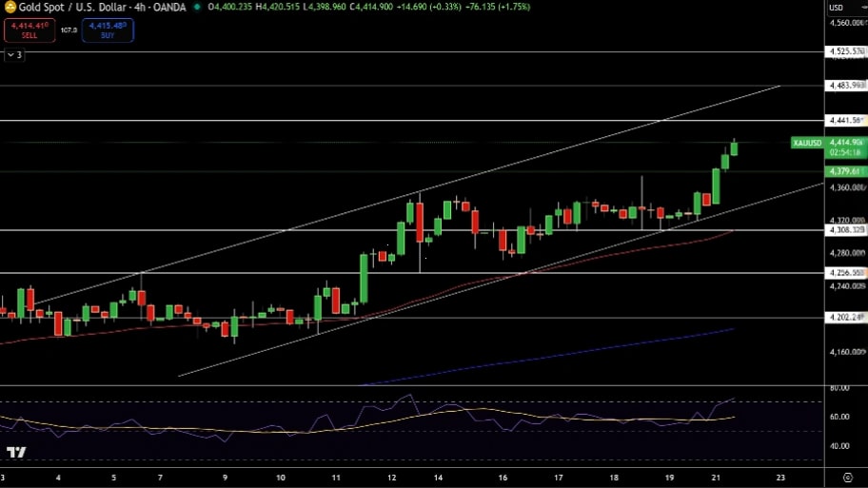868x488 pixels.
Task: Open chart settings gear at bottom-right
Action: (846, 478)
